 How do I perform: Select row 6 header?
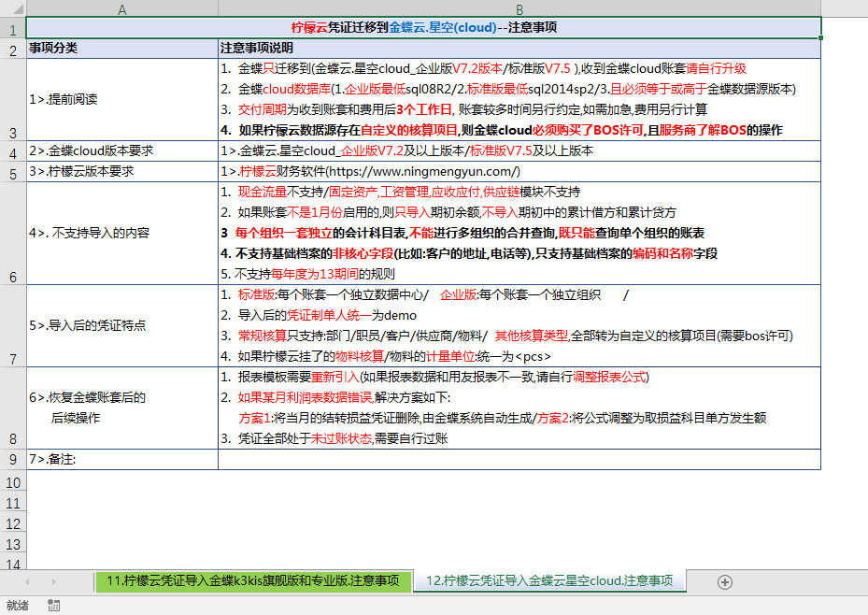click(12, 232)
